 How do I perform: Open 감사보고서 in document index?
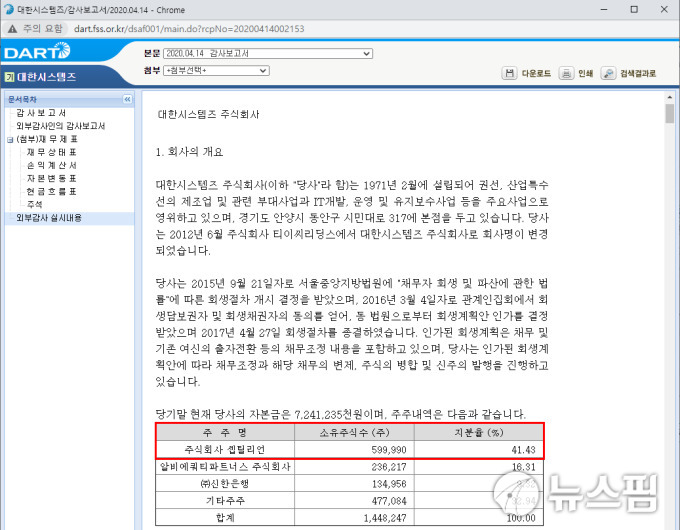click(x=41, y=113)
